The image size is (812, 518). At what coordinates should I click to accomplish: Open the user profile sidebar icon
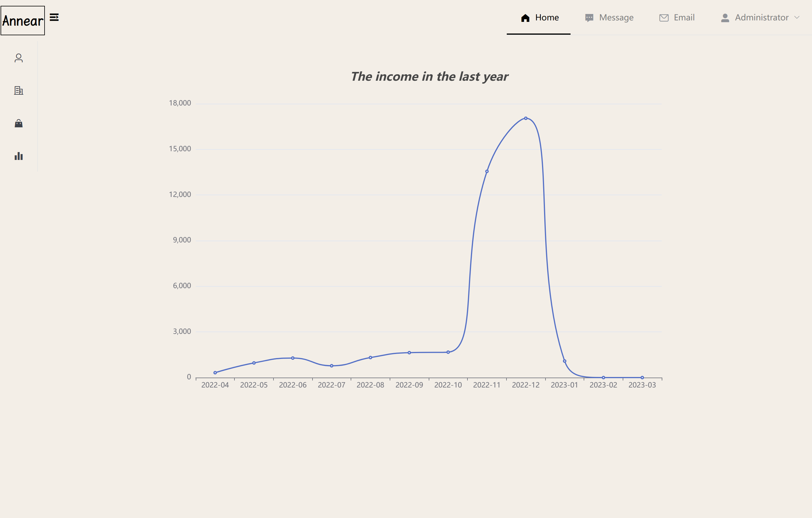(19, 58)
